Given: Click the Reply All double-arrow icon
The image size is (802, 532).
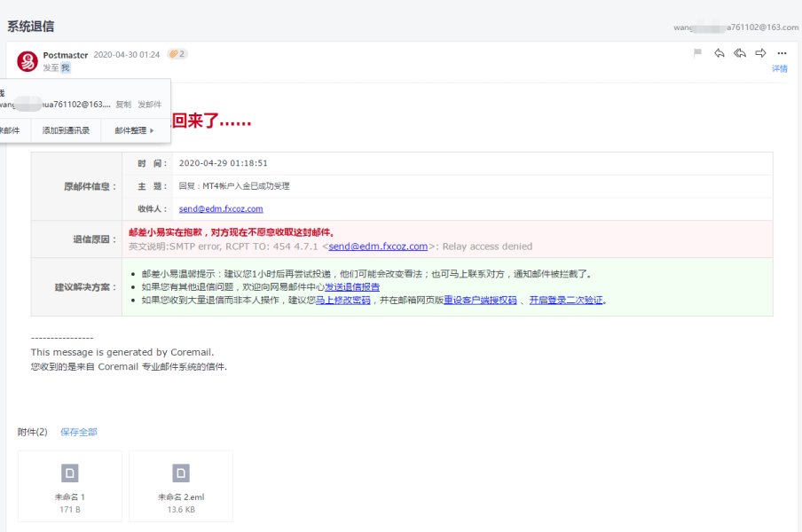Looking at the screenshot, I should (740, 53).
